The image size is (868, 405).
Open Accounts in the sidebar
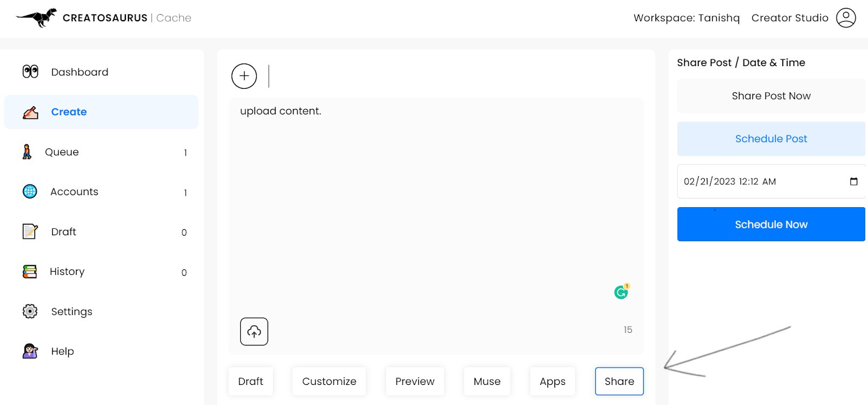tap(101, 191)
